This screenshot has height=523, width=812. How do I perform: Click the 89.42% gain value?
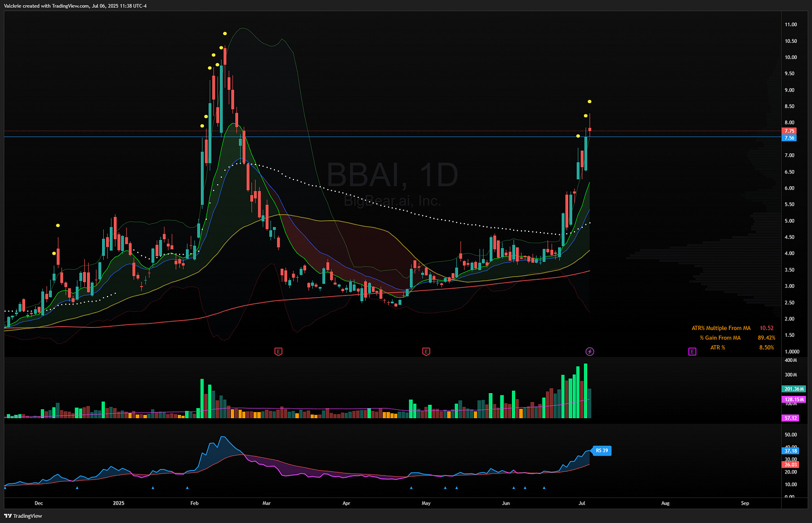tap(766, 337)
